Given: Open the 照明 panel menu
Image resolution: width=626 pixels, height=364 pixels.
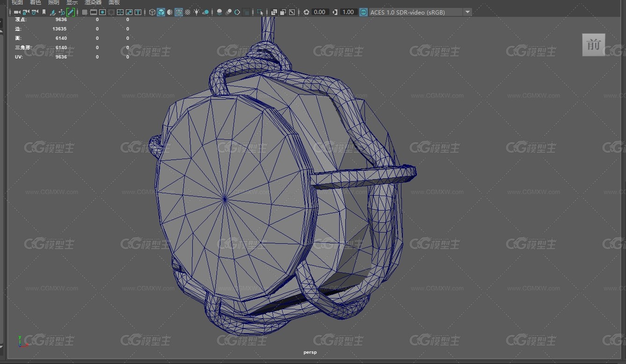Looking at the screenshot, I should [54, 2].
